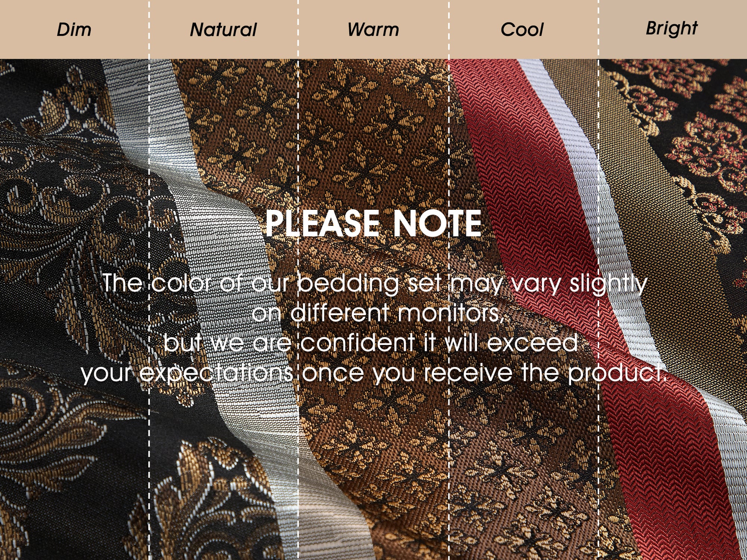Screen dimensions: 747x560
Task: Click the dashed divider between Cool and Bright
Action: [x=598, y=280]
